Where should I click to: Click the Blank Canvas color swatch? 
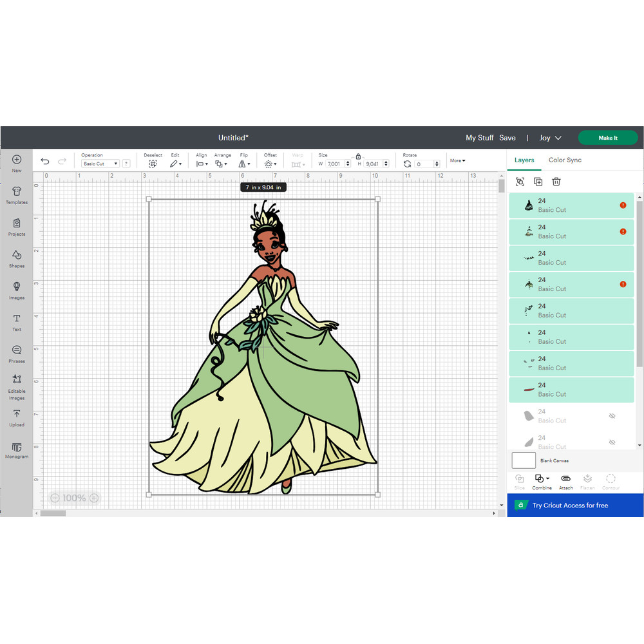pyautogui.click(x=524, y=460)
